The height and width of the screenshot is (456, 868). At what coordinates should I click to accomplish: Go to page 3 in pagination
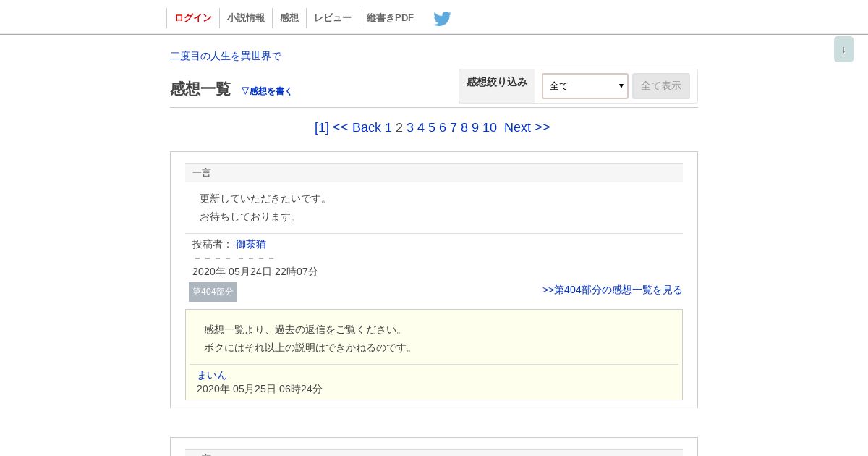click(x=410, y=127)
